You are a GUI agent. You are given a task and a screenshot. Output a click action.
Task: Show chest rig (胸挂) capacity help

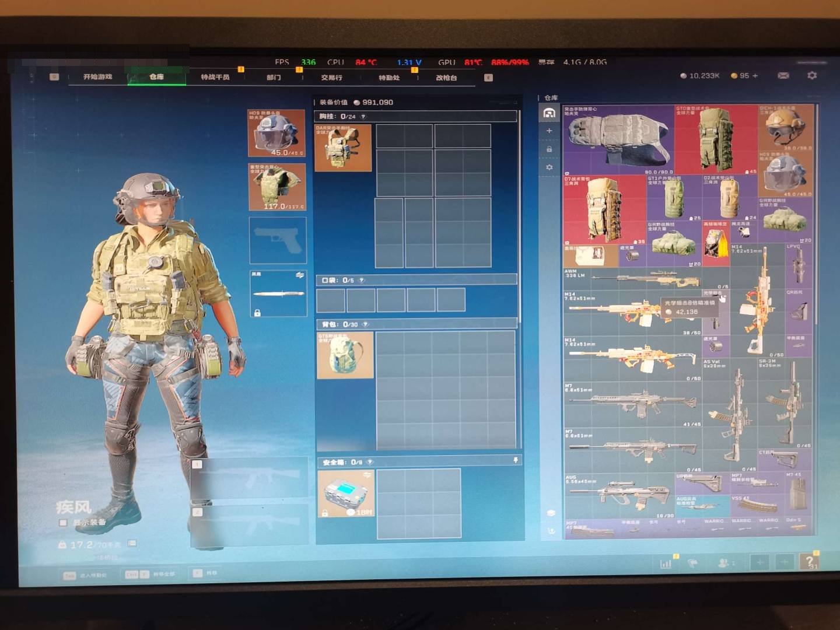coord(363,117)
